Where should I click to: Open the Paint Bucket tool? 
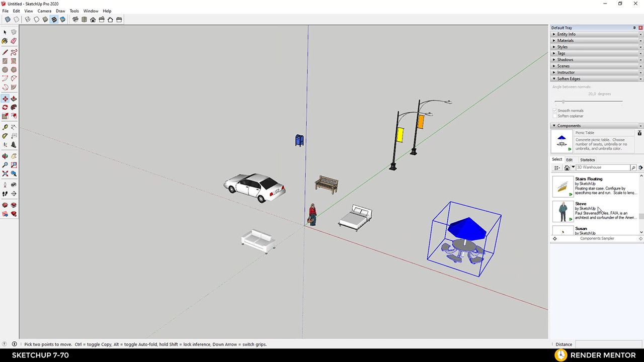[5, 40]
